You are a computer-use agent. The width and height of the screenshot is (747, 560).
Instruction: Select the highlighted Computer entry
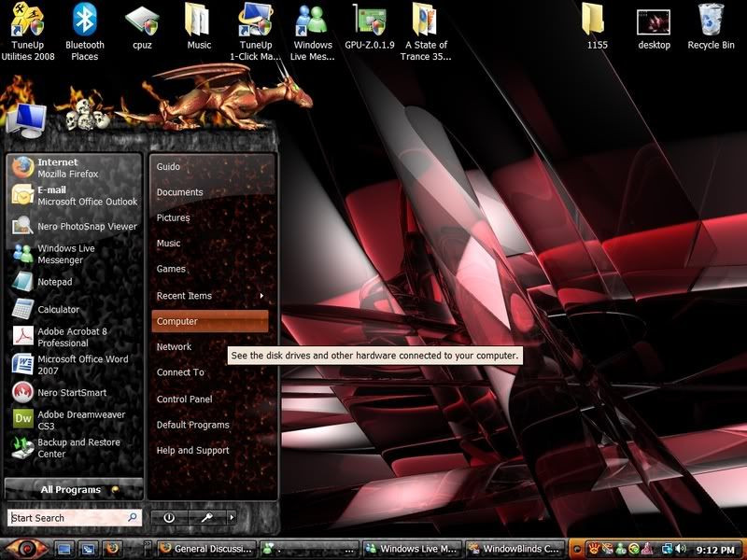[x=210, y=321]
